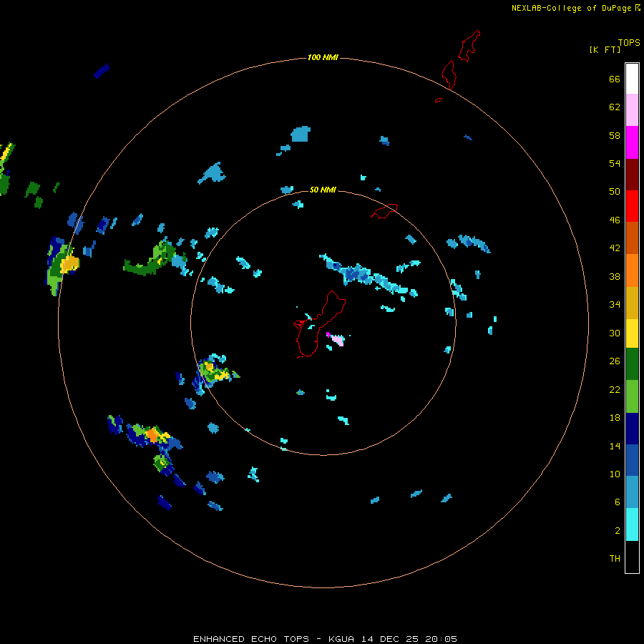Click the 54 legend value
The height and width of the screenshot is (644, 644).
pyautogui.click(x=615, y=163)
